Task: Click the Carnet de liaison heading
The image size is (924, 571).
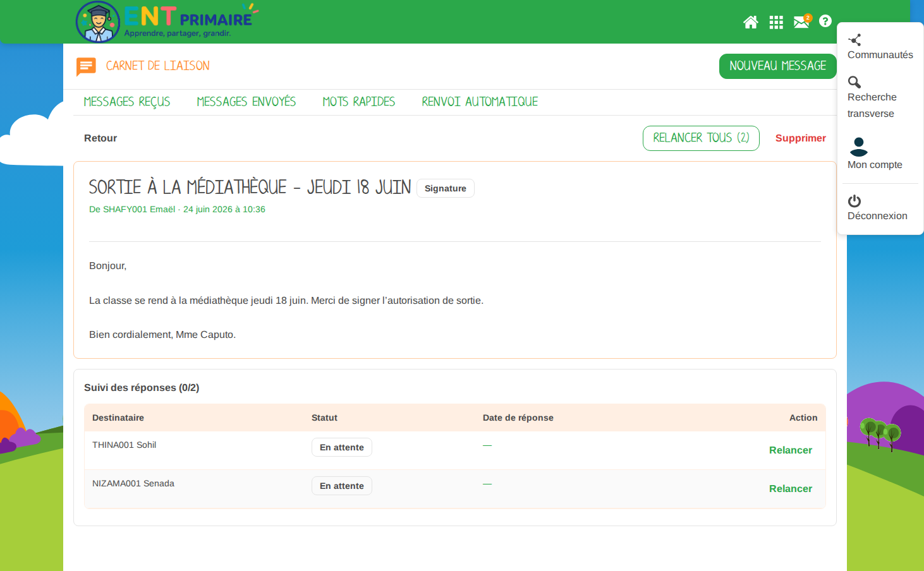Action: (x=158, y=66)
